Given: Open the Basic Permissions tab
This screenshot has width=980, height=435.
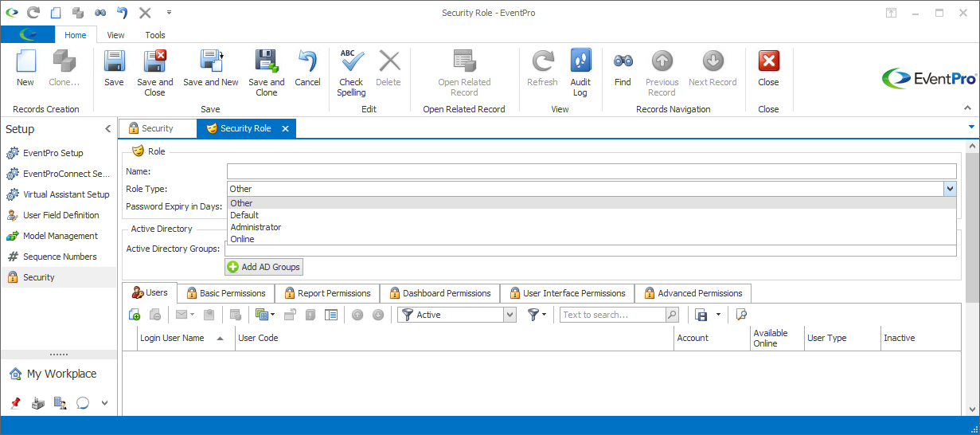Looking at the screenshot, I should 226,293.
